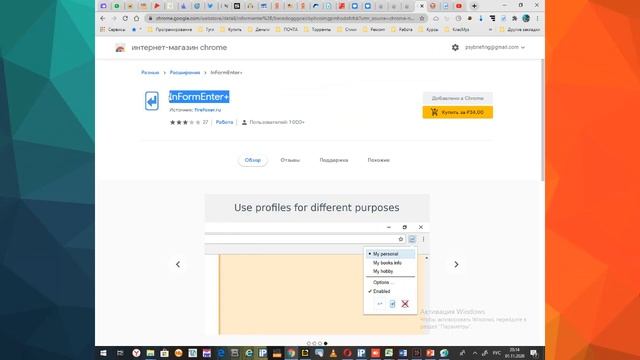The image size is (640, 360).
Task: Open the home page via the house icon
Action: click(136, 18)
